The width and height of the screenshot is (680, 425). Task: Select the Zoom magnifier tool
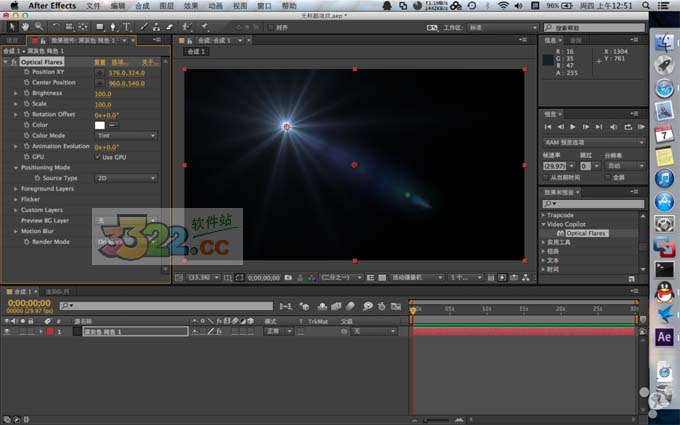[x=39, y=27]
